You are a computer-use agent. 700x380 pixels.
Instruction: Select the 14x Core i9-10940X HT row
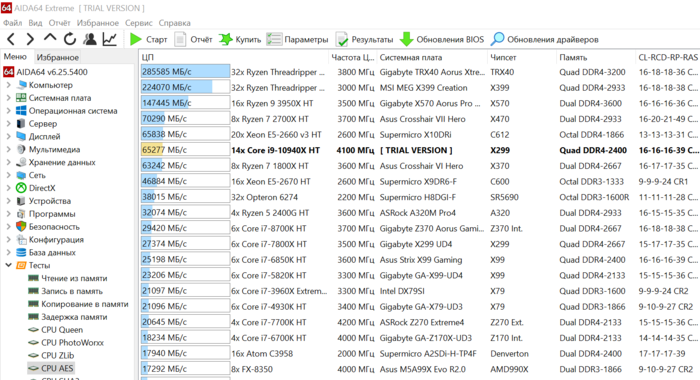[x=420, y=150]
